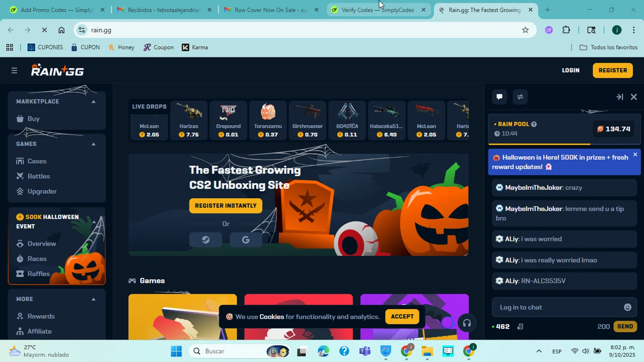Open Toranzamu 0.37 live drop
644x362 pixels.
(x=268, y=121)
